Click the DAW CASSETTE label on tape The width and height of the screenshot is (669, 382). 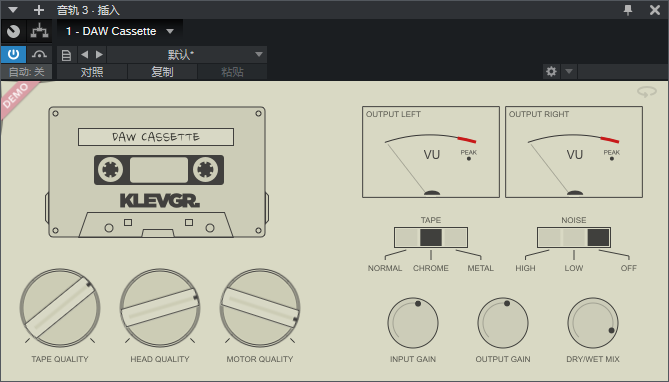(156, 137)
